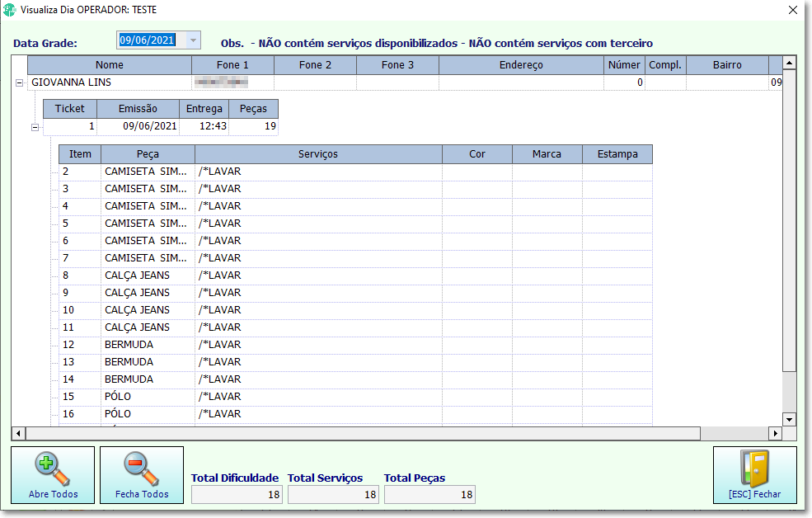Close the Visualiza Dia window
The image size is (812, 518).
pyautogui.click(x=793, y=10)
